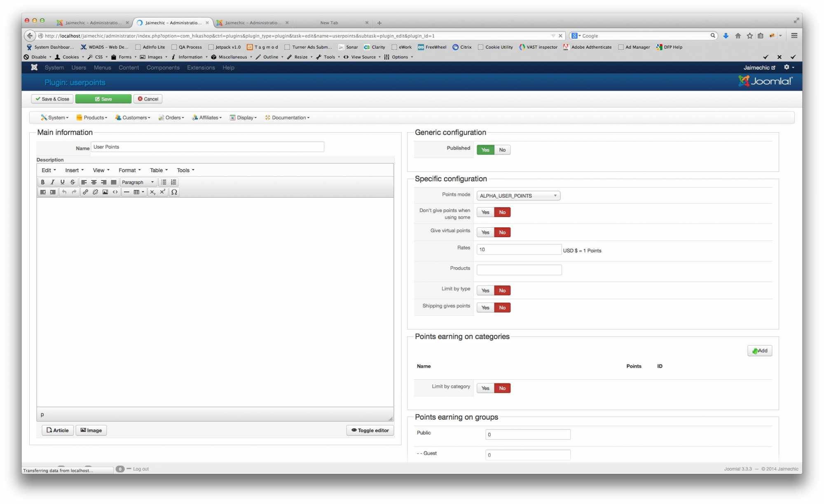Justify the editor text alignment
The image size is (824, 504).
114,182
